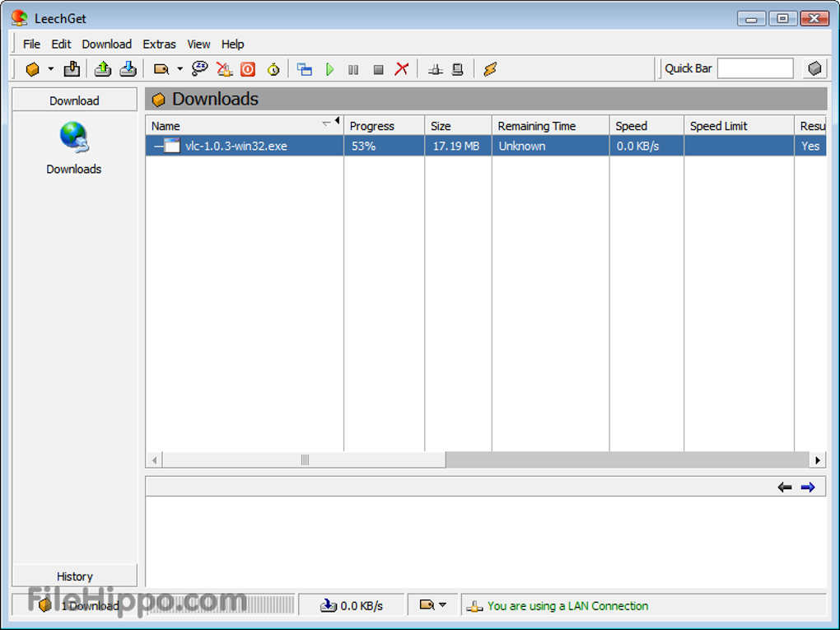This screenshot has width=840, height=630.
Task: Click the Unknown remaining time cell
Action: (550, 146)
